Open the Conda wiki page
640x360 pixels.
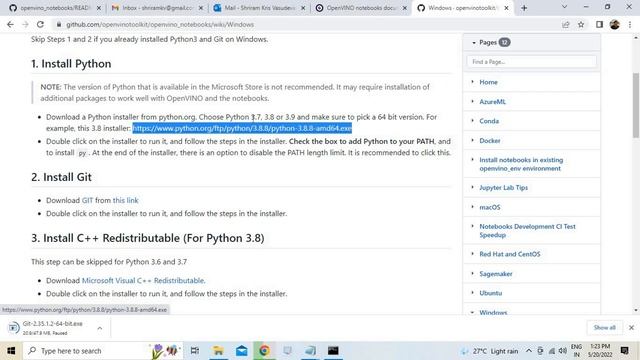[489, 121]
